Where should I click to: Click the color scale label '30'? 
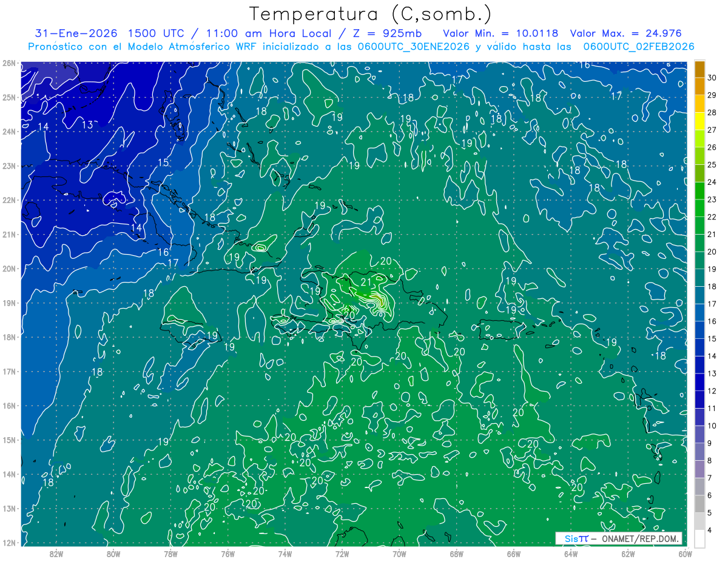coord(712,78)
